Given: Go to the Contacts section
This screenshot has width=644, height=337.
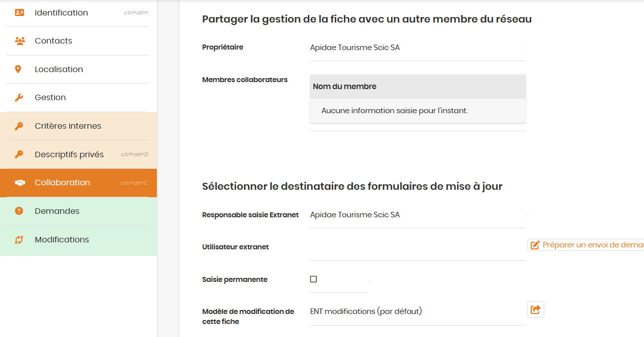Looking at the screenshot, I should (79, 41).
